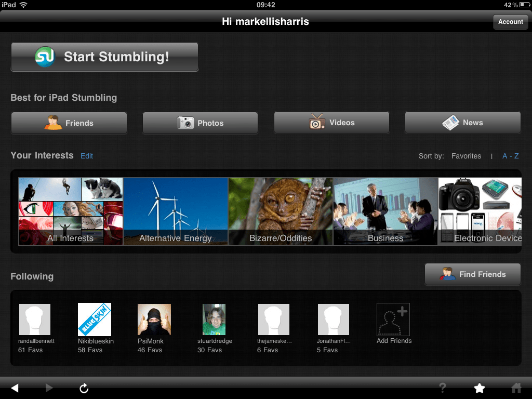Go back with the left arrow
532x399 pixels.
[x=15, y=388]
